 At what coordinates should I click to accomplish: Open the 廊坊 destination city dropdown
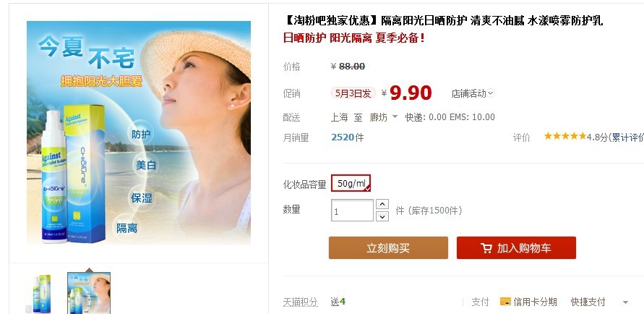tap(384, 117)
